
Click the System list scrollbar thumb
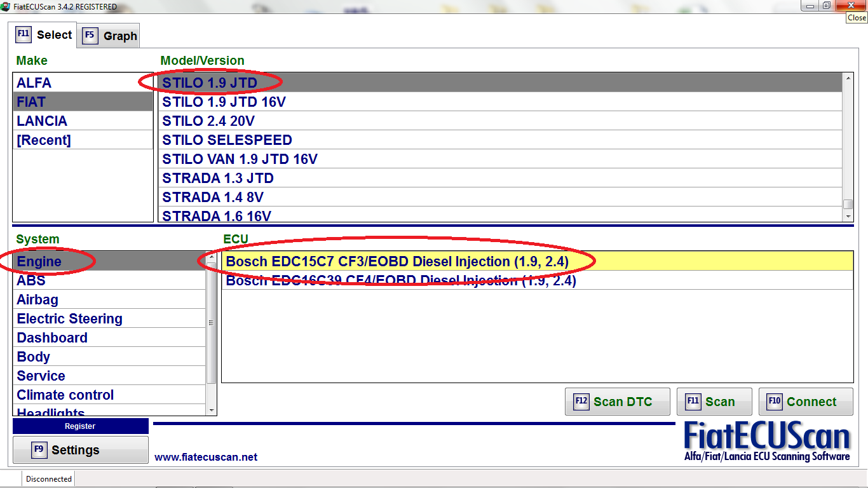tap(212, 323)
